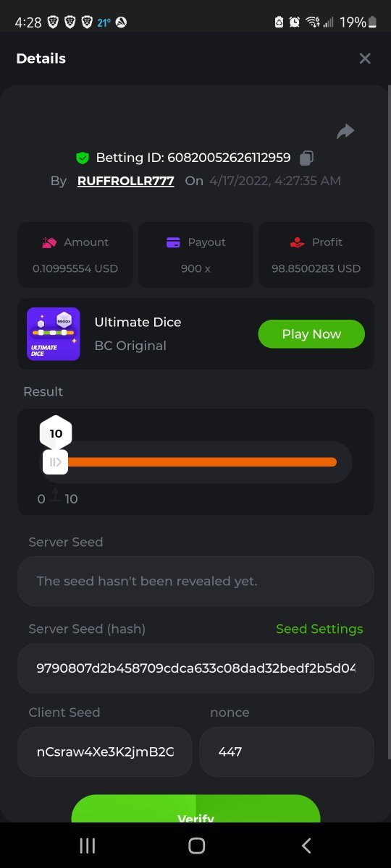Select the Client Seed field
The height and width of the screenshot is (868, 391).
tap(105, 752)
